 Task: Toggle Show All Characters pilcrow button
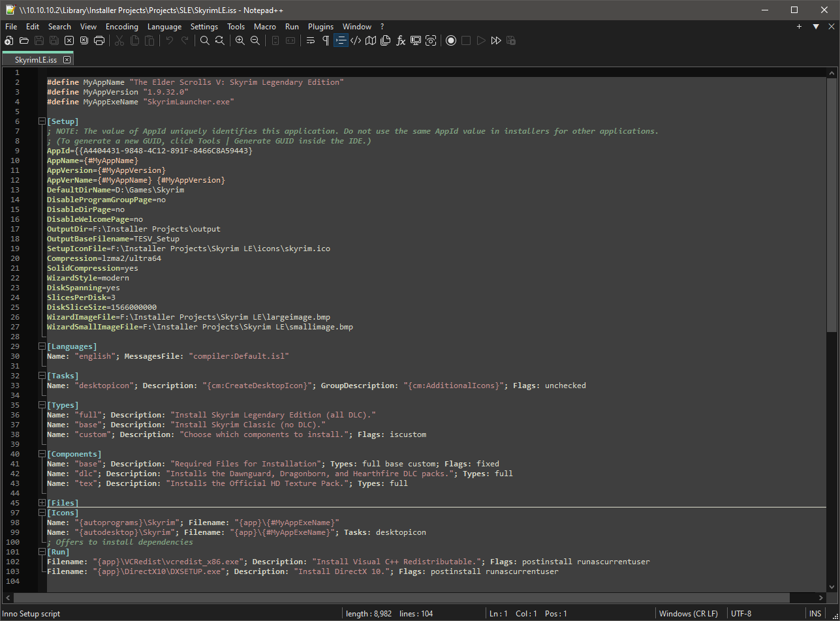[x=326, y=40]
